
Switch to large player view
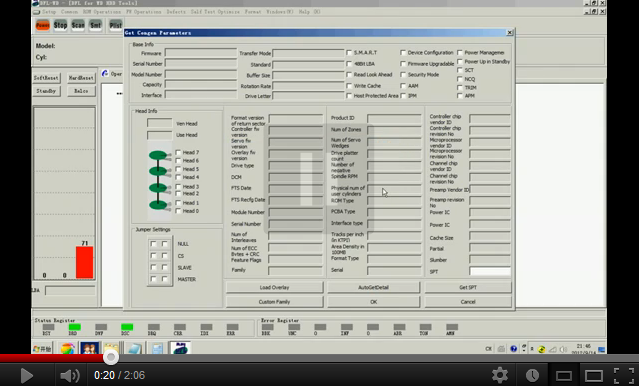pos(594,375)
